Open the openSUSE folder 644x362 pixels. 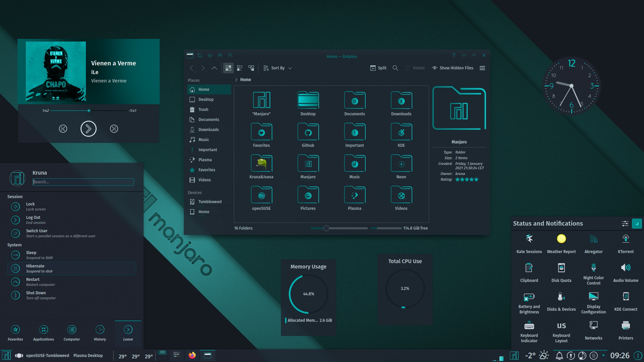261,198
